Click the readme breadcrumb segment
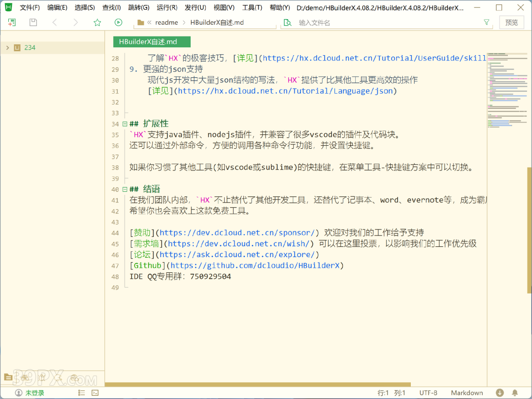Viewport: 532px width, 399px height. point(166,23)
